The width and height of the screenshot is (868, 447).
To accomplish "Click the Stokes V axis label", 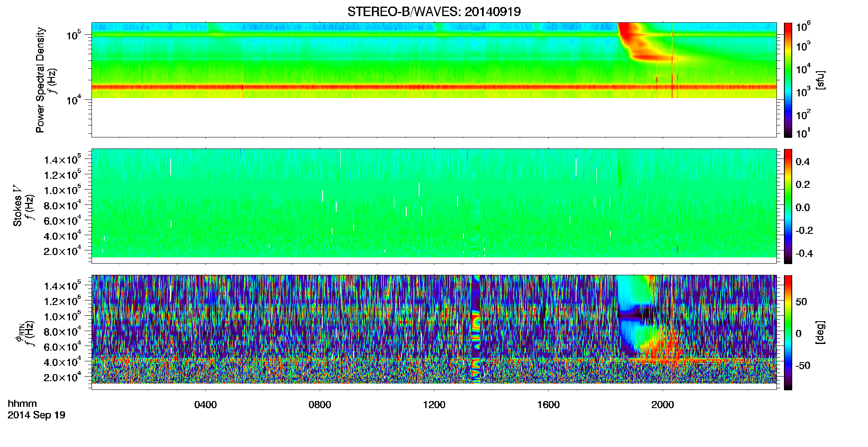I will (17, 206).
